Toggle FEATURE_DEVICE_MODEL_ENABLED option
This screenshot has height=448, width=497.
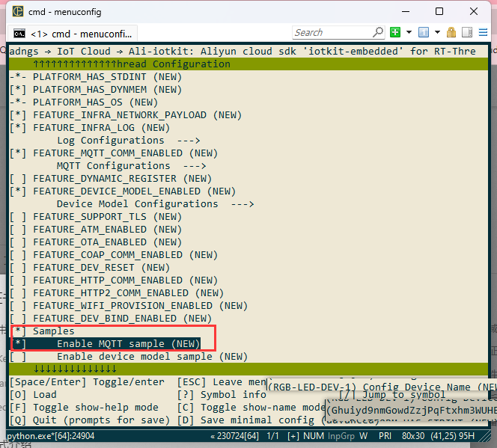tap(123, 191)
